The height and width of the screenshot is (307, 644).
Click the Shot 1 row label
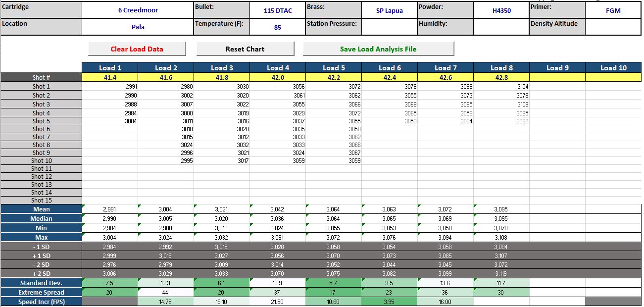pos(41,87)
